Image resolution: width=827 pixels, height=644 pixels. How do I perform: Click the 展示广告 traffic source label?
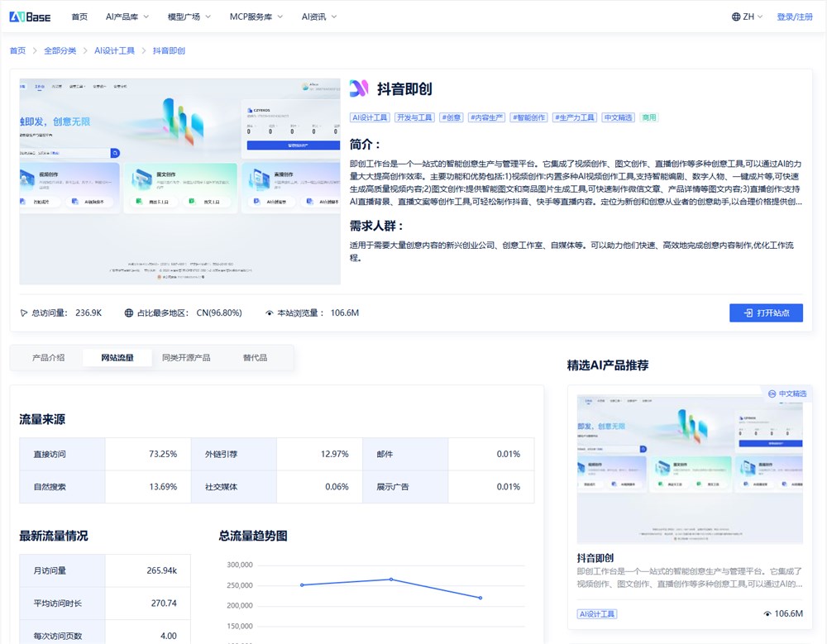click(x=393, y=487)
